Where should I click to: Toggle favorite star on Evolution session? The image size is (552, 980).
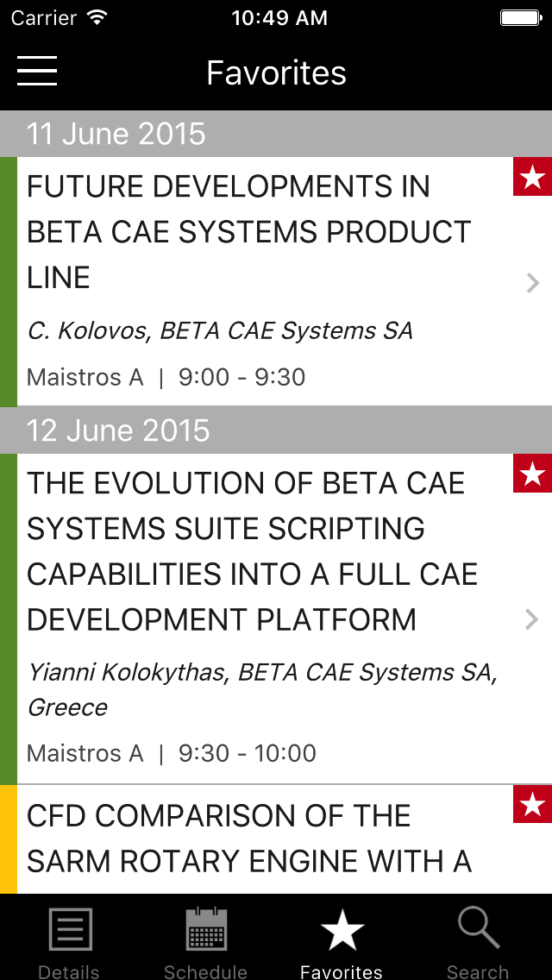pos(532,474)
